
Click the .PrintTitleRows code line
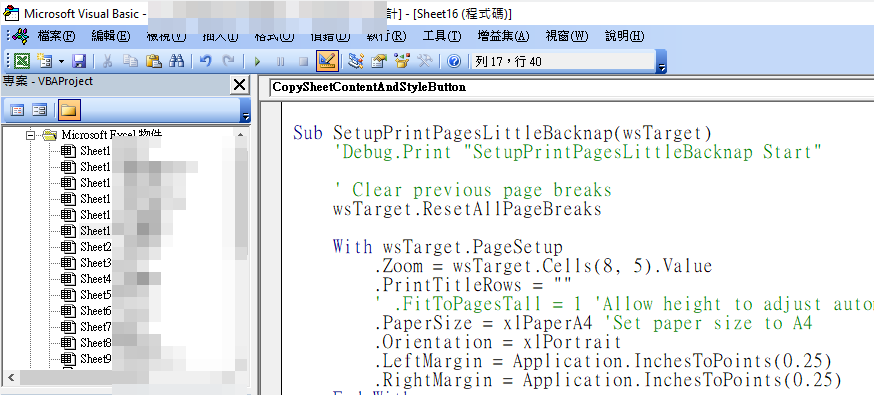coord(473,285)
